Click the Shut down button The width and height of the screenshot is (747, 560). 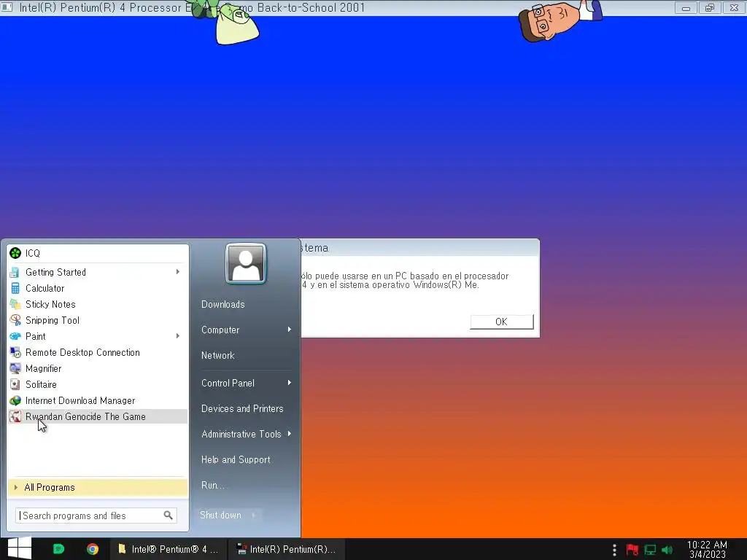click(220, 516)
